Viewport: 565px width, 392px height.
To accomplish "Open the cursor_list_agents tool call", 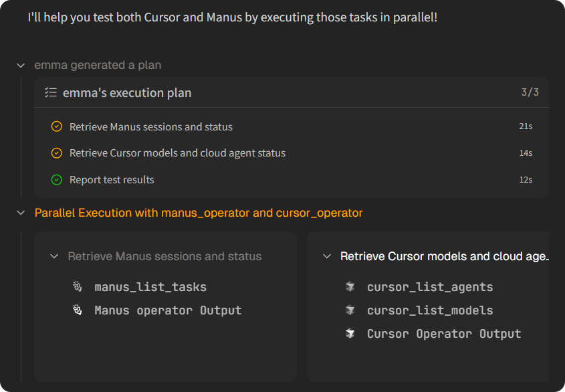I will coord(430,287).
